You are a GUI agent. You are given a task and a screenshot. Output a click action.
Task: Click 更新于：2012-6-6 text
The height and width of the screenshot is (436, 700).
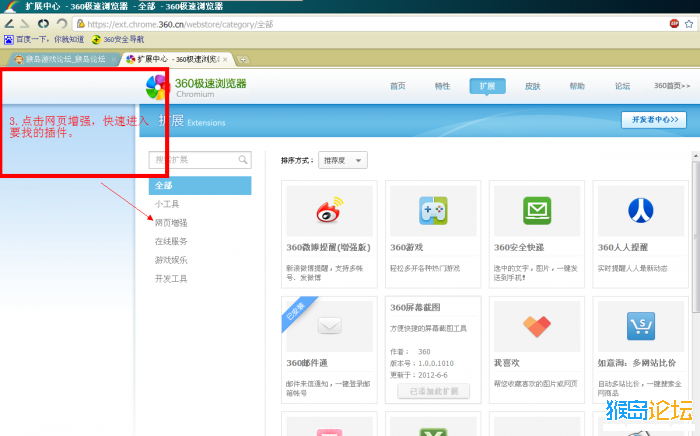pos(419,375)
